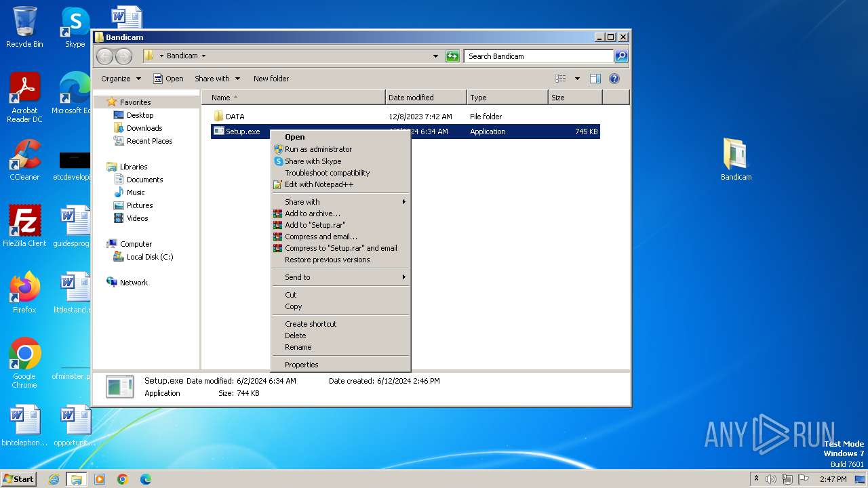Select Cut from the context menu

coord(340,295)
